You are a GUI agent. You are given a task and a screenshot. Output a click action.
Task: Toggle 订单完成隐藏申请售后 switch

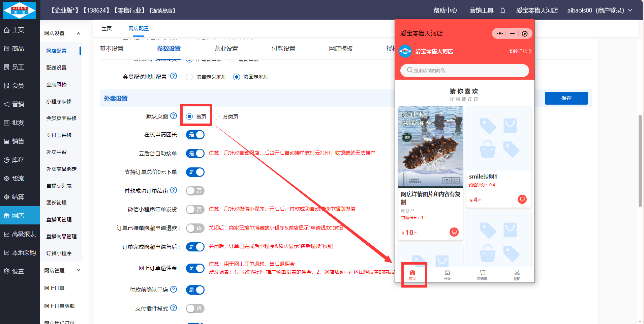pos(195,247)
